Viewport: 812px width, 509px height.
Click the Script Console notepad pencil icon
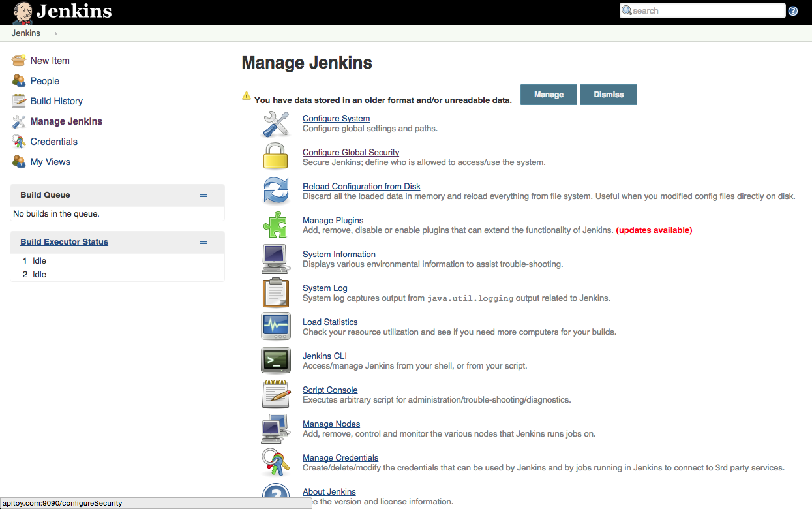pyautogui.click(x=275, y=395)
